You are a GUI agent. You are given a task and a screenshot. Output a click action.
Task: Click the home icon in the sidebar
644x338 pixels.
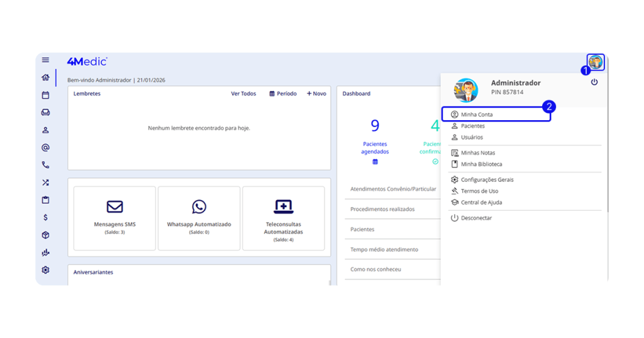click(x=45, y=78)
